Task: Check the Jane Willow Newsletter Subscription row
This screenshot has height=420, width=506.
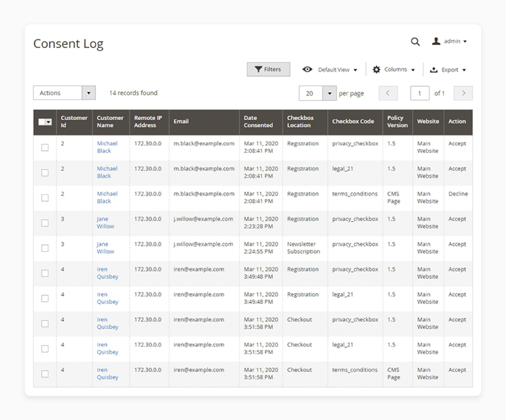Action: (x=45, y=248)
